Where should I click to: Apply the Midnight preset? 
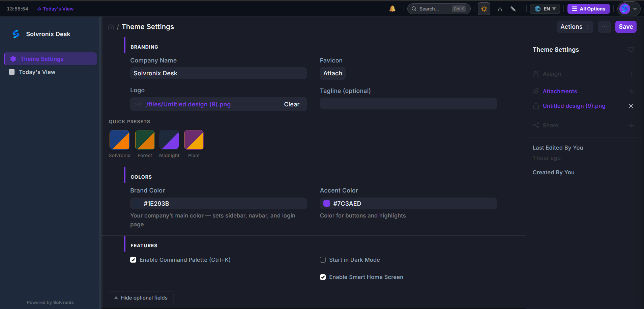pos(169,139)
